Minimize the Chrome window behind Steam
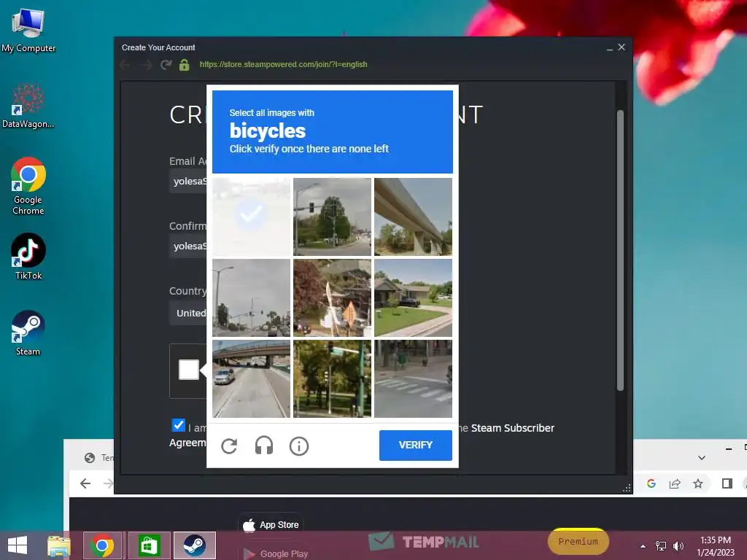The height and width of the screenshot is (560, 747). (729, 448)
